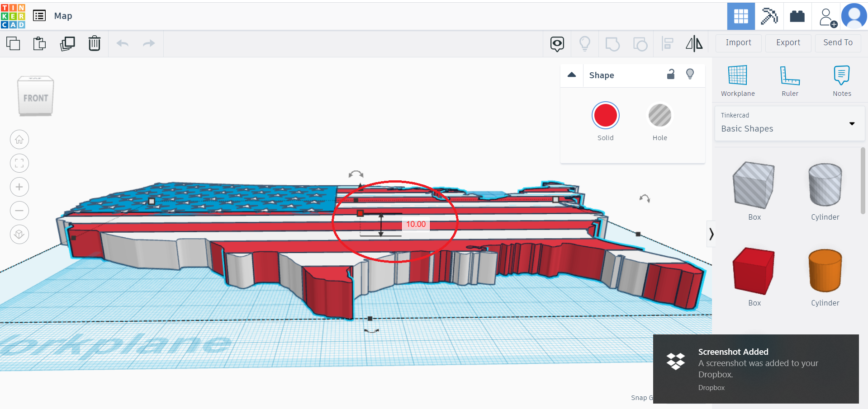Zoom in with the plus button
The width and height of the screenshot is (868, 409).
point(19,187)
